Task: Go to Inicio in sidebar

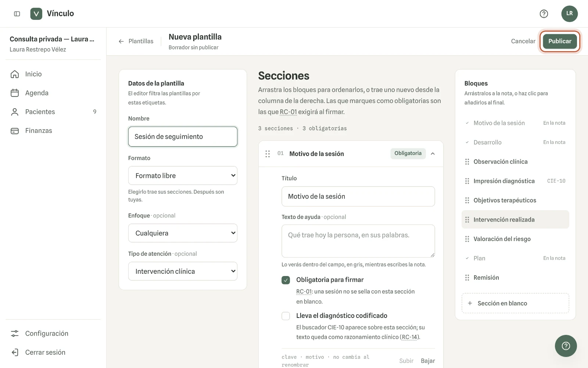Action: point(53,74)
